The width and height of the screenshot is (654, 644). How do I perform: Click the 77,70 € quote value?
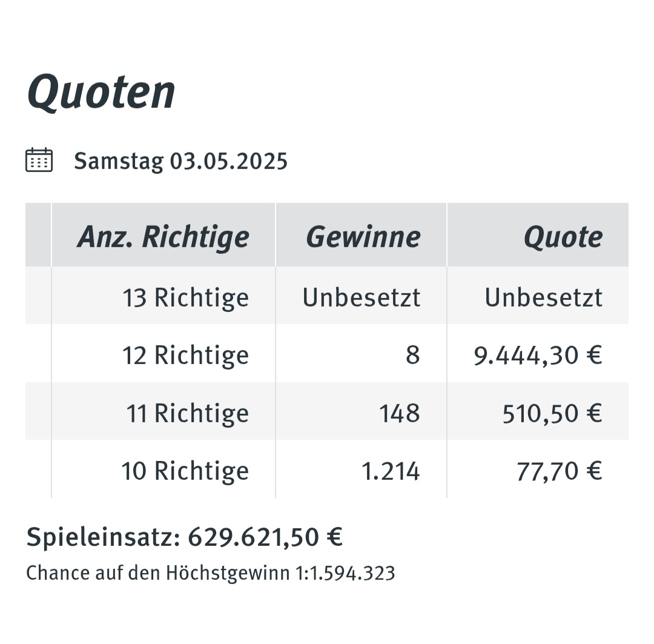pyautogui.click(x=560, y=471)
